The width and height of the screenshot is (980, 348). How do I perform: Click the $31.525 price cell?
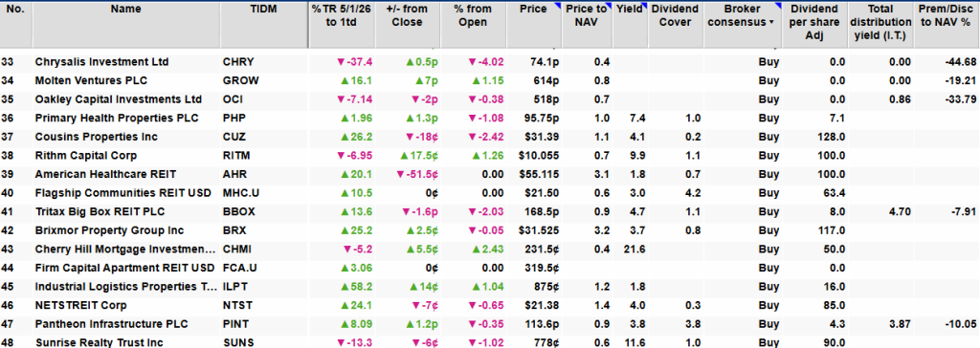point(540,230)
